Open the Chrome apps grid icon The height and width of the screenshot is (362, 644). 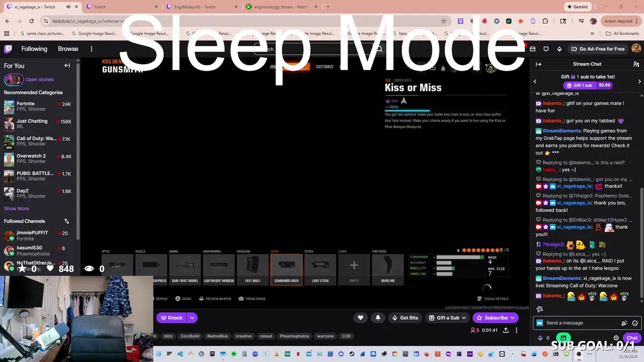point(7,34)
